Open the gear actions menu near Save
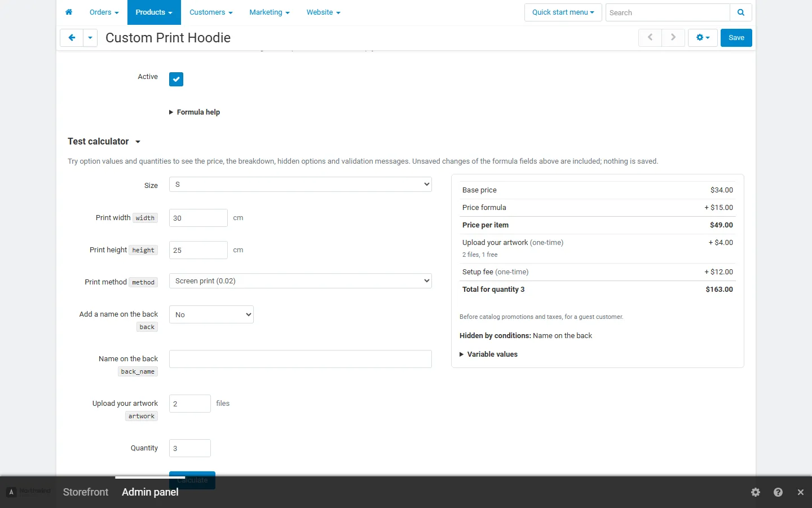Viewport: 812px width, 508px height. (x=703, y=38)
